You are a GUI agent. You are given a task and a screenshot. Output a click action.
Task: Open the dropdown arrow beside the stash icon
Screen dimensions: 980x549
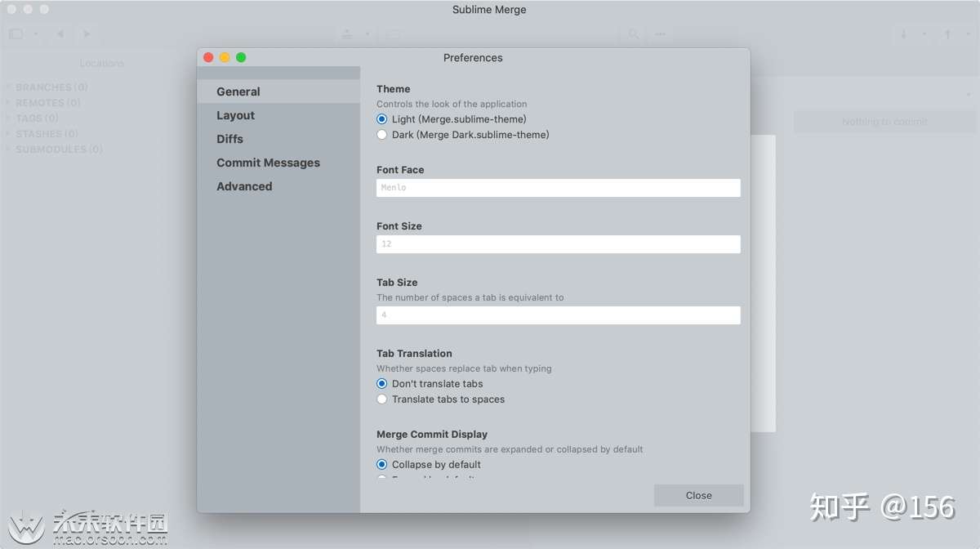367,34
